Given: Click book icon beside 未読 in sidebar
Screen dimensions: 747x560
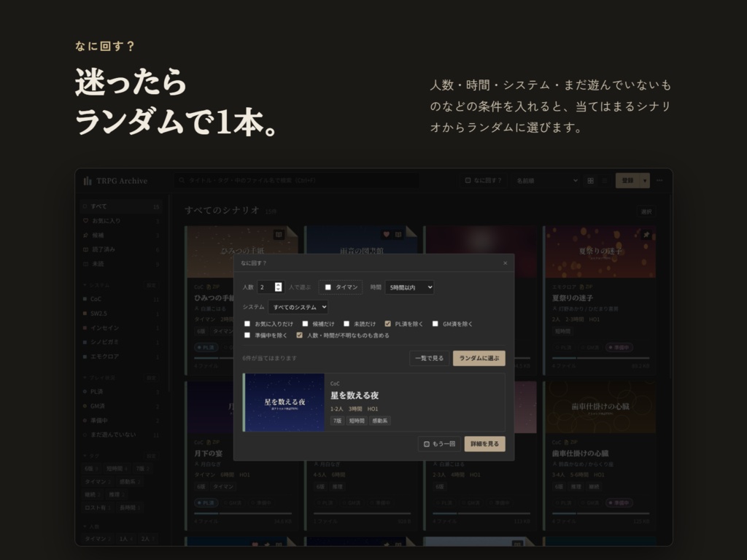Looking at the screenshot, I should (86, 263).
